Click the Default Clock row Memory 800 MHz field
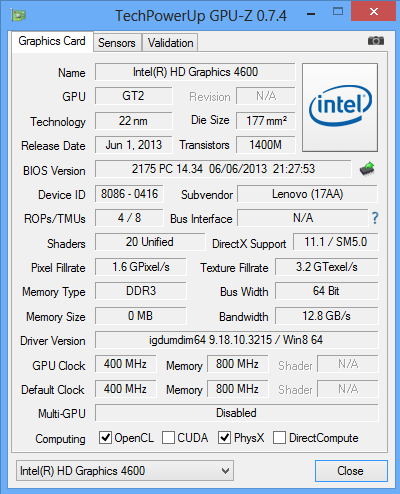400x494 pixels. [237, 389]
